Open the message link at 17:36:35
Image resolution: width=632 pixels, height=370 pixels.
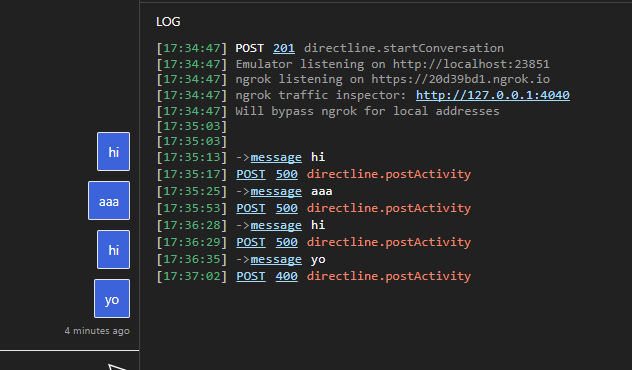coord(276,259)
